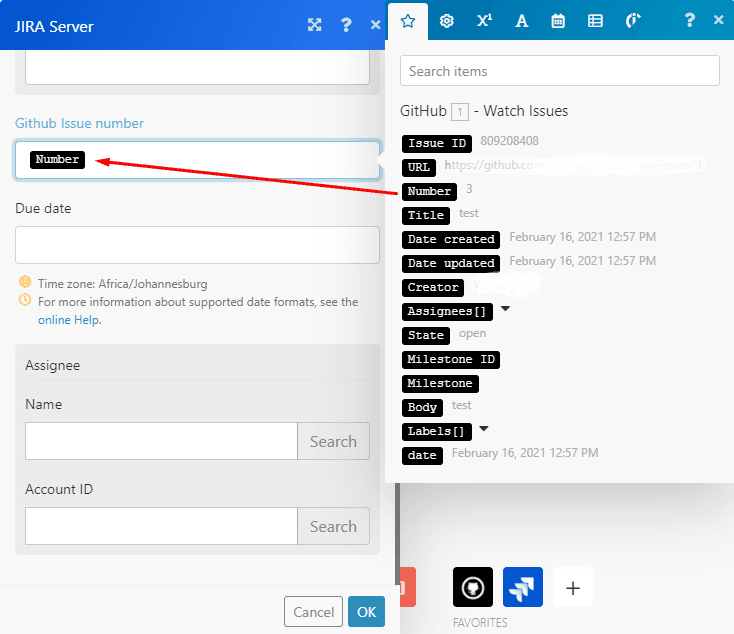The height and width of the screenshot is (634, 734).
Task: Open the Math functions x¹ tab
Action: click(484, 20)
